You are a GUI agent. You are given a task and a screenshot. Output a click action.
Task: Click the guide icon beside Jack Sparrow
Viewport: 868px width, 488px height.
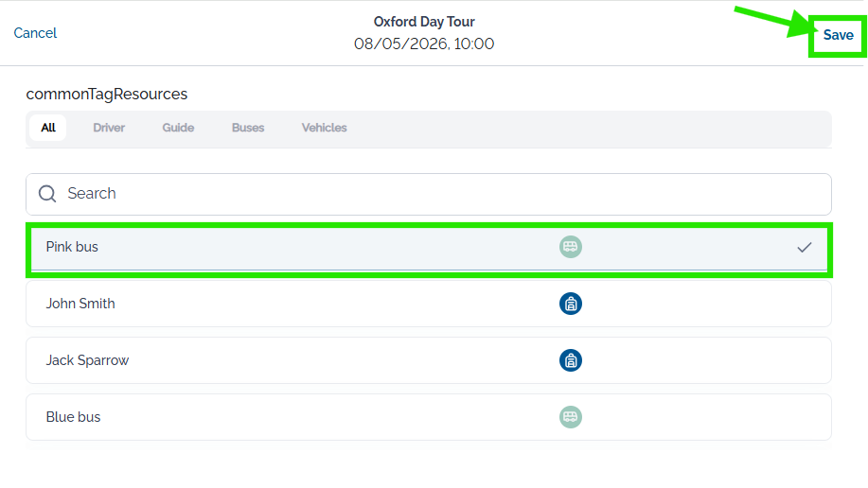(570, 360)
